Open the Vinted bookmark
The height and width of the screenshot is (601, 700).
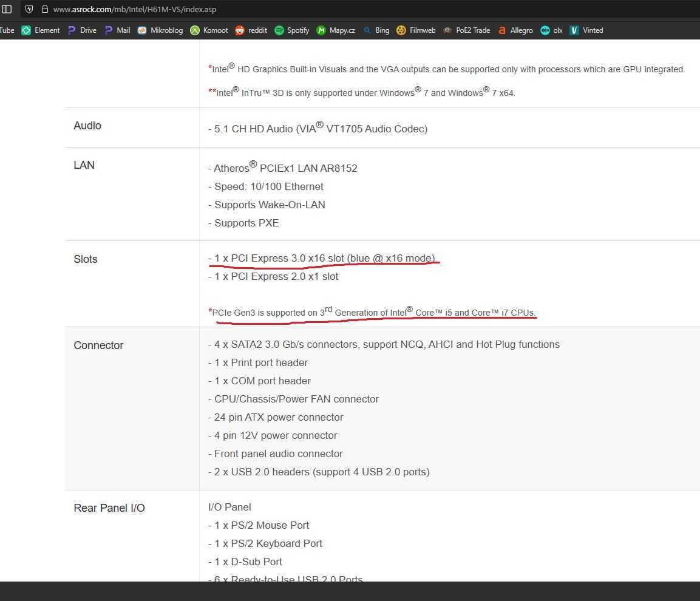(586, 30)
